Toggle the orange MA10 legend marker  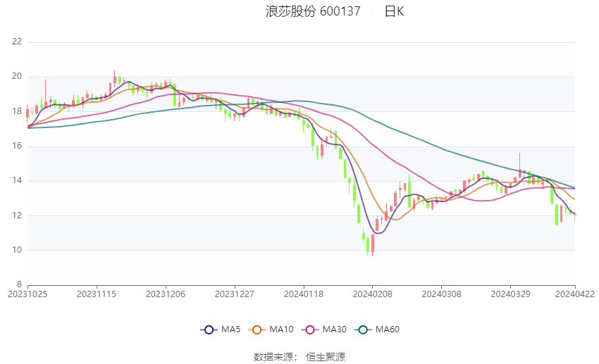click(257, 330)
